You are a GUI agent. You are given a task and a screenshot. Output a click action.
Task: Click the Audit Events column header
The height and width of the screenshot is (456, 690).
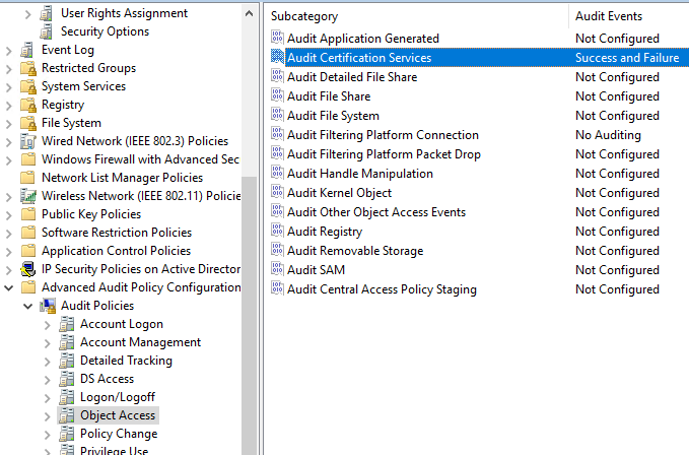(x=608, y=16)
